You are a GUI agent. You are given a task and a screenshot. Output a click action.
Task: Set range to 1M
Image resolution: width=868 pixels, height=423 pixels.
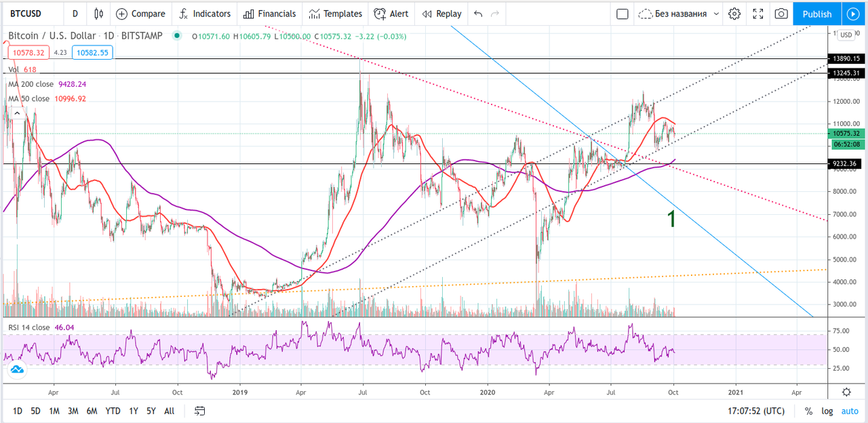[x=54, y=411]
